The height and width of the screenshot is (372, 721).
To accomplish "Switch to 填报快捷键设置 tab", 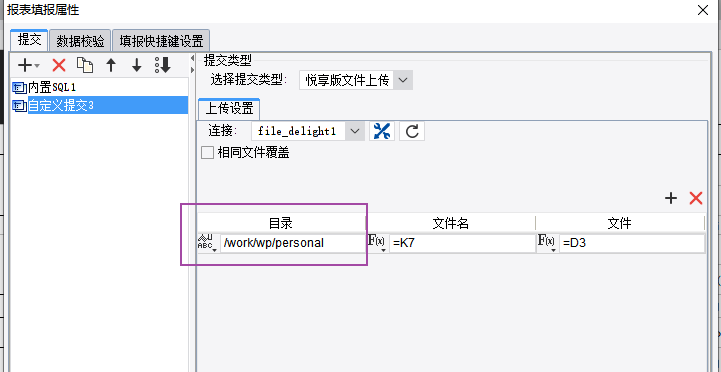I will [x=161, y=41].
